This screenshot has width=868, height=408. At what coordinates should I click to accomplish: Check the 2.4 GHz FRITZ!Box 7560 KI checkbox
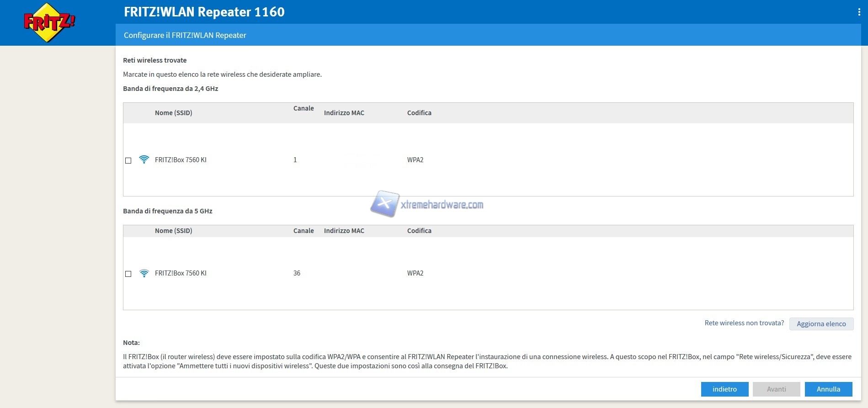tap(128, 160)
